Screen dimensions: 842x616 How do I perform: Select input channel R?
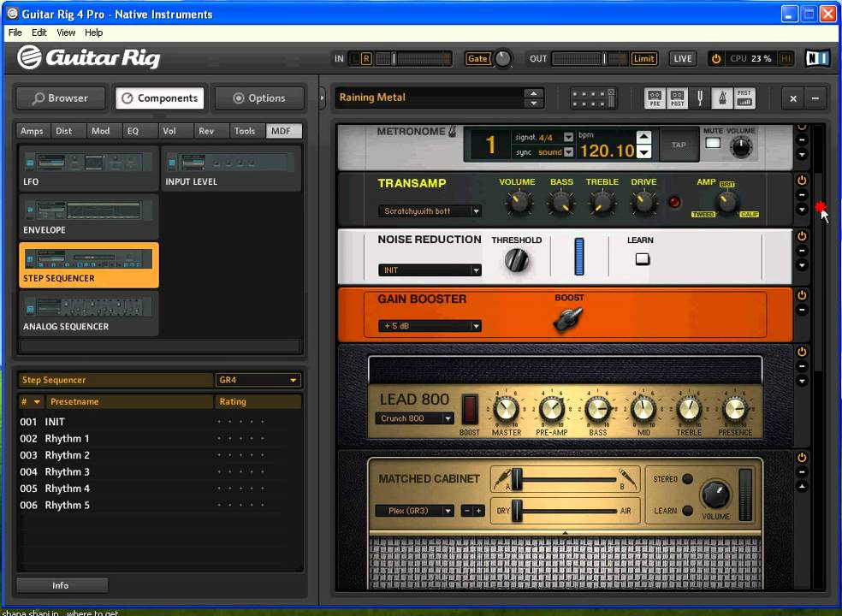pyautogui.click(x=366, y=58)
